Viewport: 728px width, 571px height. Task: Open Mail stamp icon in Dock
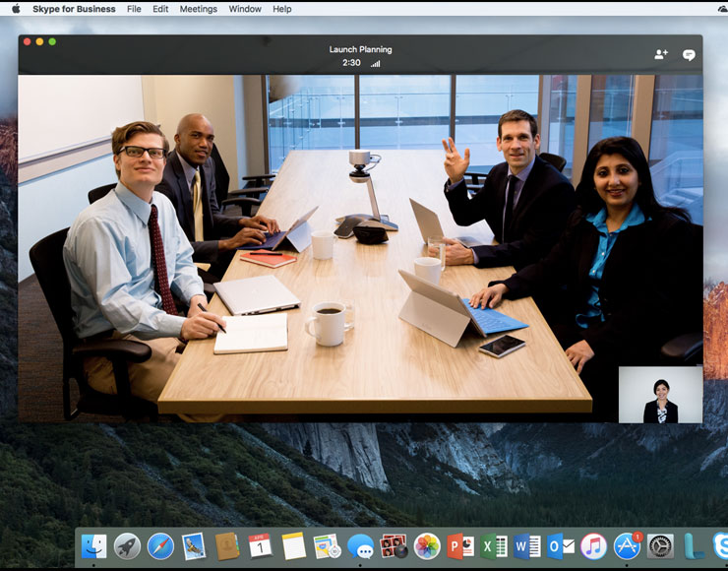pyautogui.click(x=194, y=546)
